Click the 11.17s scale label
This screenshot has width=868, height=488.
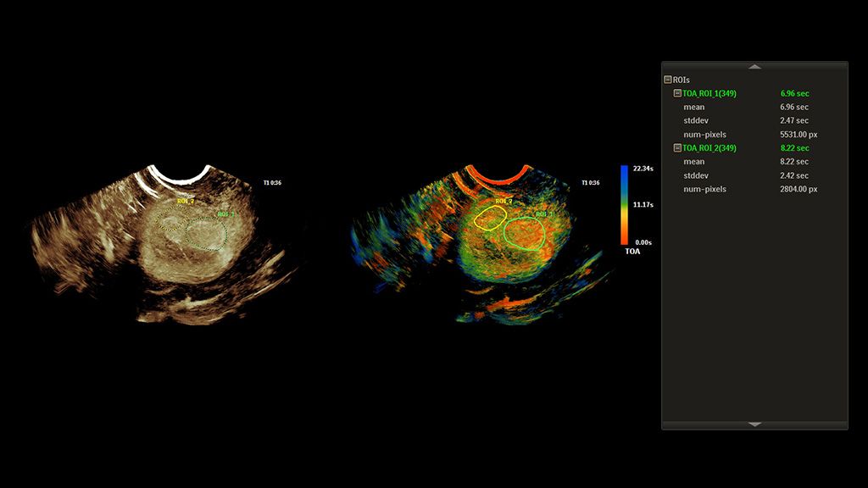[643, 205]
